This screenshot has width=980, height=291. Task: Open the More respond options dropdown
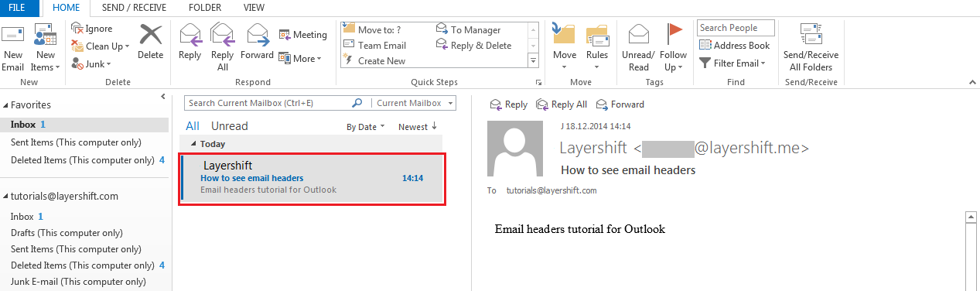click(x=300, y=59)
